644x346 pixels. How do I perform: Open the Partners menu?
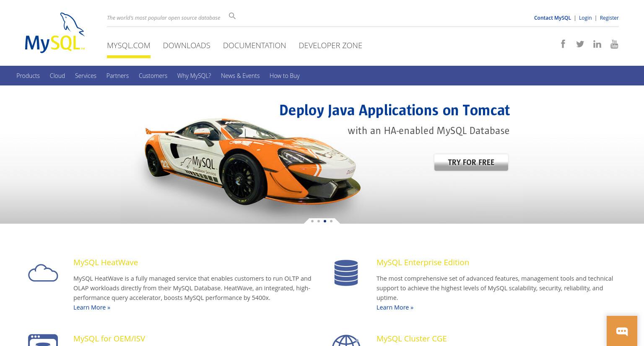117,75
